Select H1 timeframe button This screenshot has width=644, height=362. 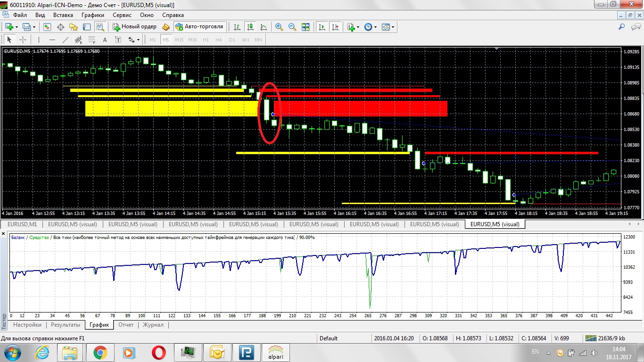206,40
